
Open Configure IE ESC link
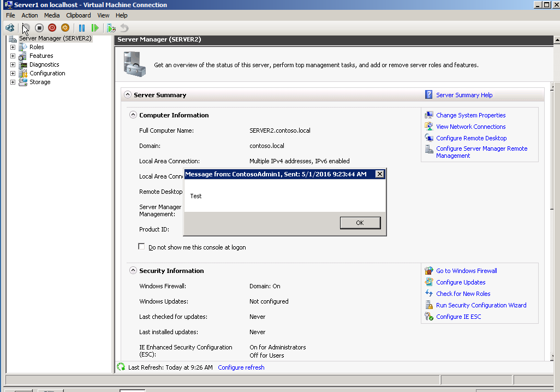coord(458,317)
